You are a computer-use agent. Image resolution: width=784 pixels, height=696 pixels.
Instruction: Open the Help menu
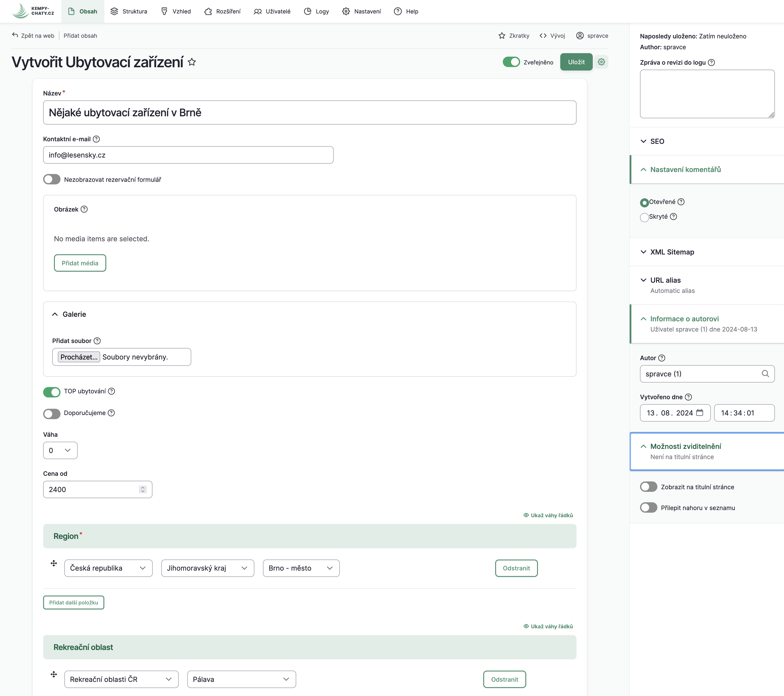pyautogui.click(x=406, y=11)
